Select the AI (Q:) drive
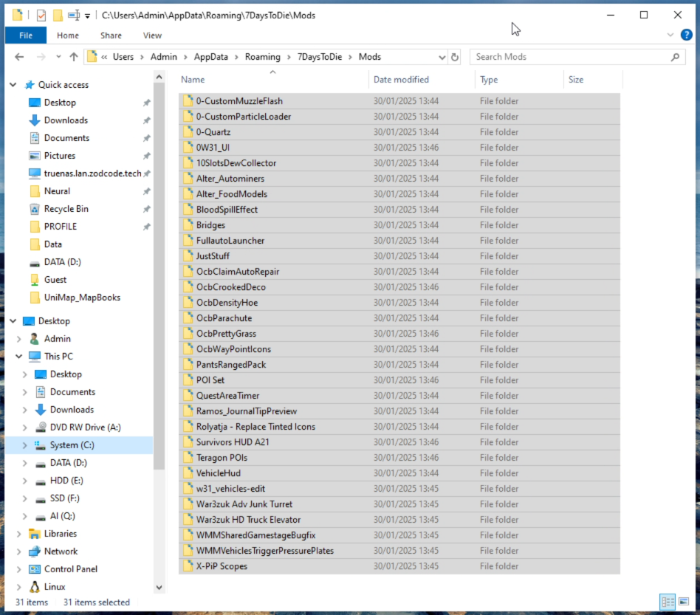The height and width of the screenshot is (615, 700). tap(63, 516)
